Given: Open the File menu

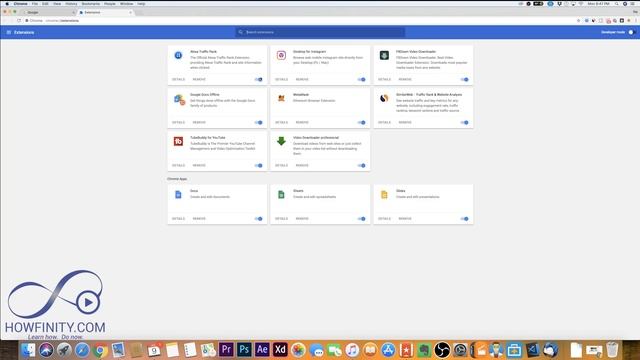Looking at the screenshot, I should click(35, 4).
